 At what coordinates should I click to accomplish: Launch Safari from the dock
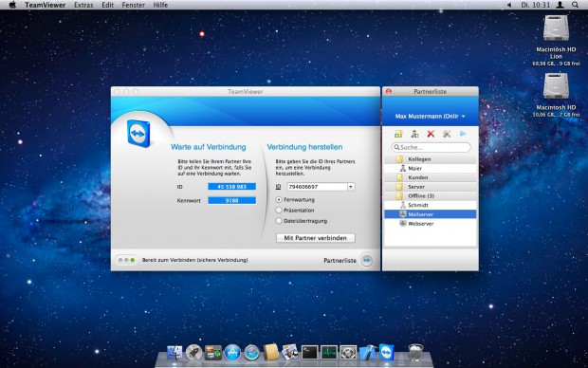252,353
